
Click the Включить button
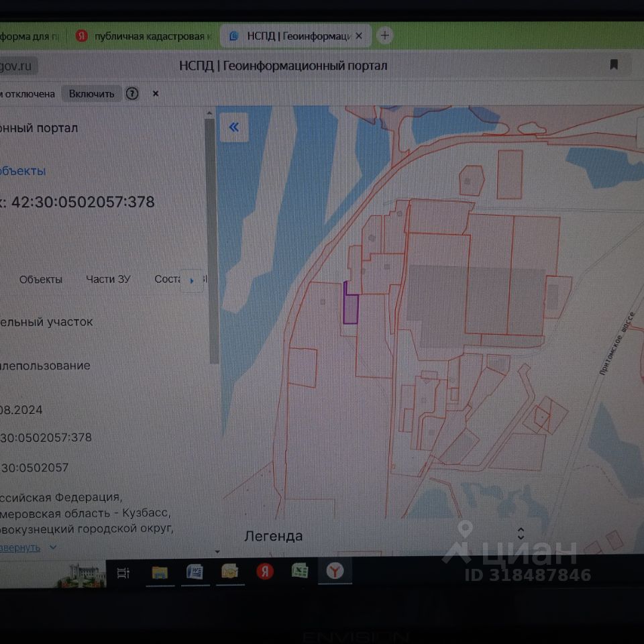pos(91,94)
